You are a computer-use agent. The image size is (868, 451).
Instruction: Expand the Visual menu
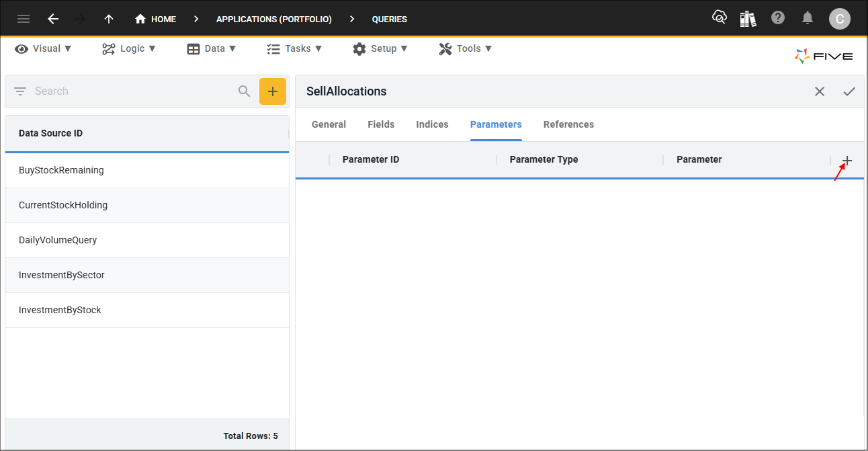(x=43, y=48)
